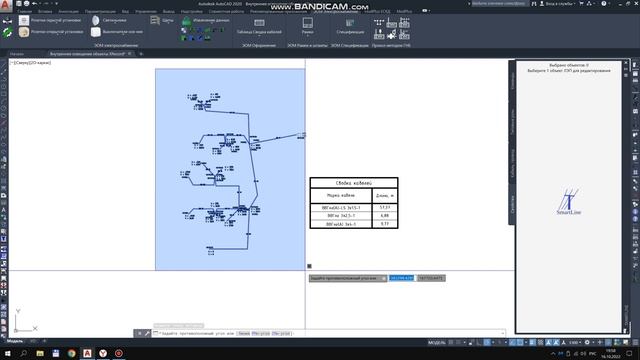Select the Светильники lighting fixture tool

pyautogui.click(x=109, y=20)
